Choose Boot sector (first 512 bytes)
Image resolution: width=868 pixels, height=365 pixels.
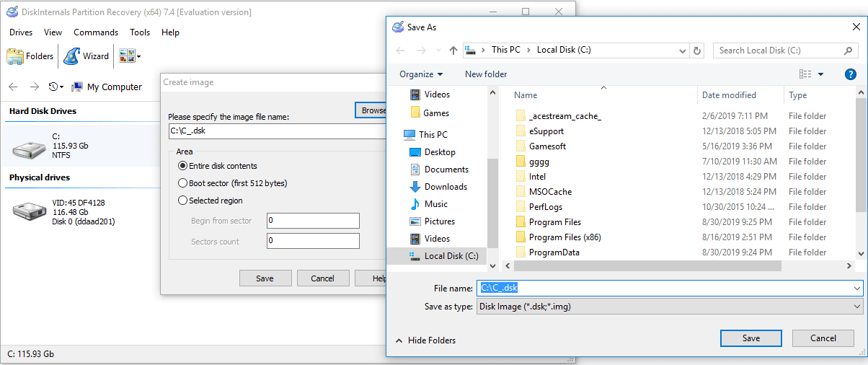point(183,183)
